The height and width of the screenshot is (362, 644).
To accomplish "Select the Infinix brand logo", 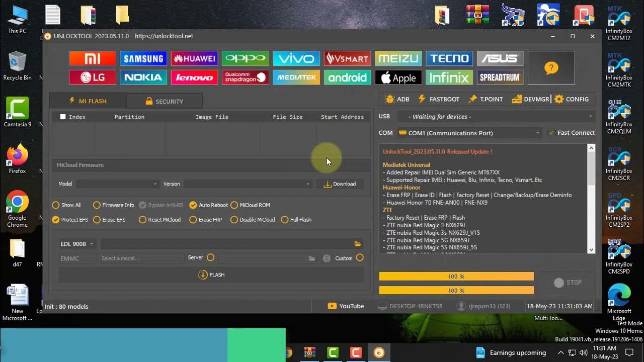I will 449,77.
